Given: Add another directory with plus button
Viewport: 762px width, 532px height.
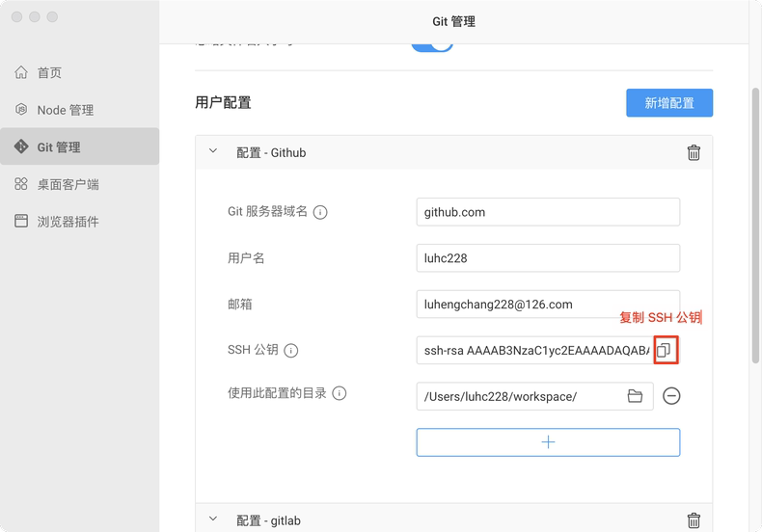Looking at the screenshot, I should click(548, 442).
